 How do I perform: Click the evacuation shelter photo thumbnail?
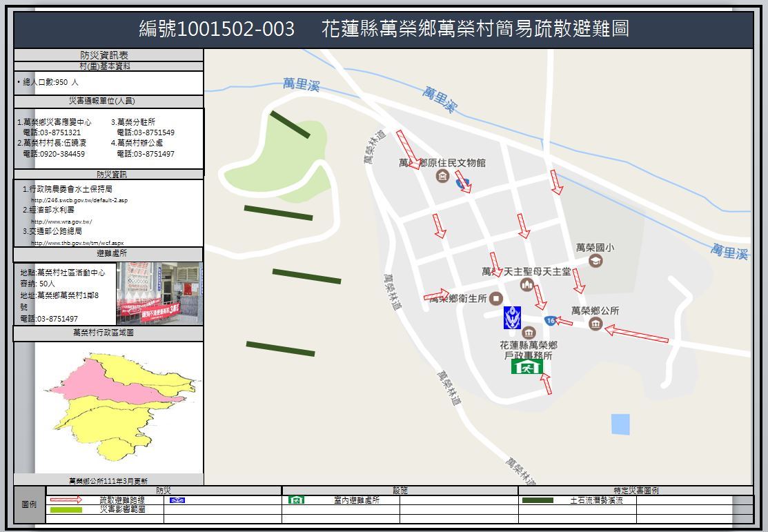[159, 293]
